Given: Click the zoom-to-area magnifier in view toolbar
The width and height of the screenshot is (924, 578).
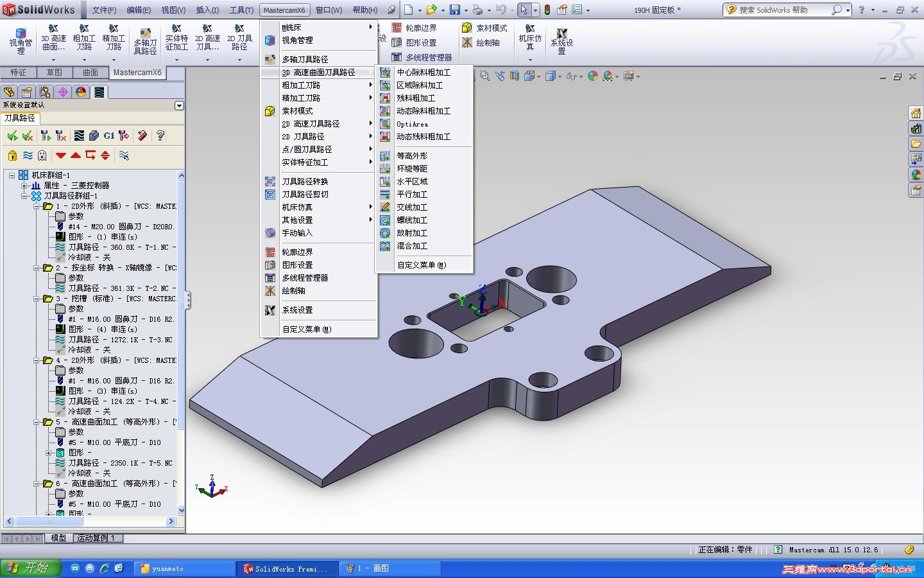Looking at the screenshot, I should [485, 76].
